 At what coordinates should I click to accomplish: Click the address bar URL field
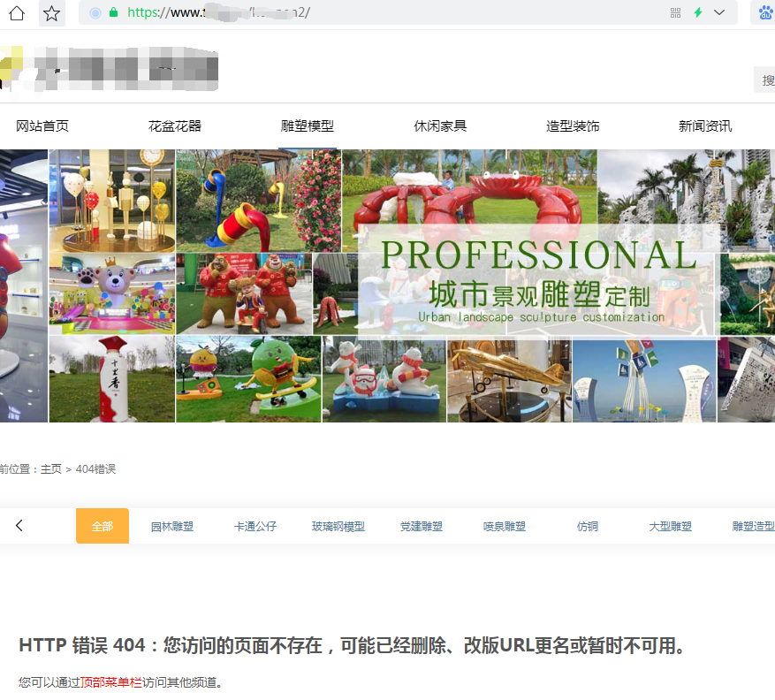(407, 13)
